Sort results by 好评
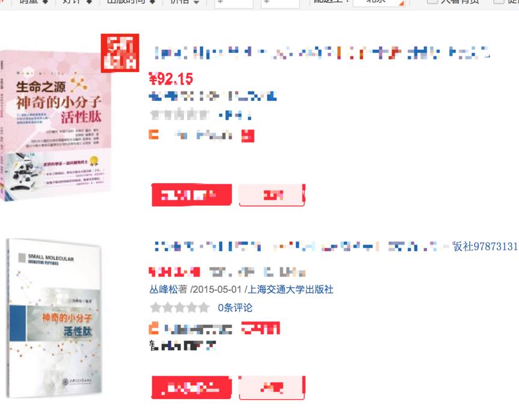The width and height of the screenshot is (519, 420). (x=78, y=2)
